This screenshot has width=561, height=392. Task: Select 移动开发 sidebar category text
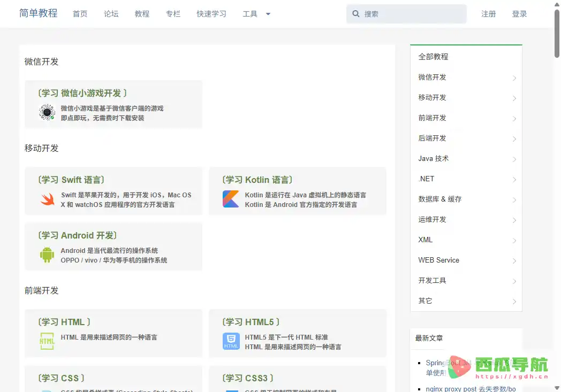(x=432, y=97)
